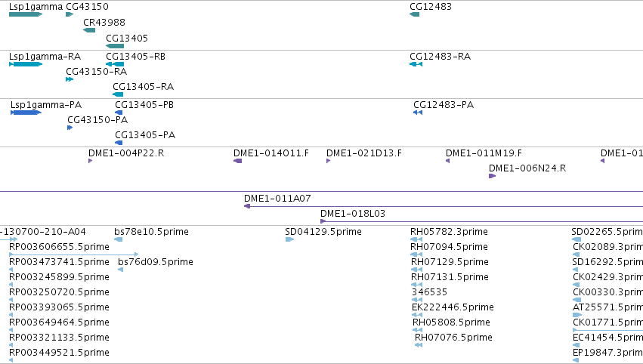
Task: Select the Lsp1gamma-PA protein arrow
Action: click(26, 113)
